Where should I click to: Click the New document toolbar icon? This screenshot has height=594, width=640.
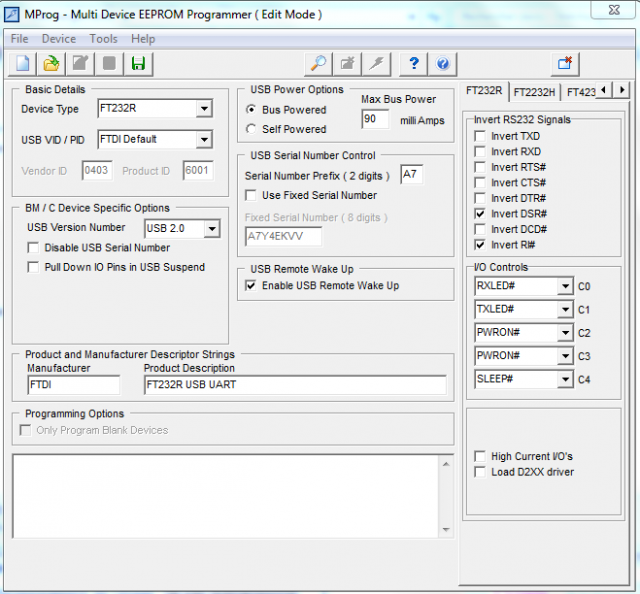click(22, 64)
